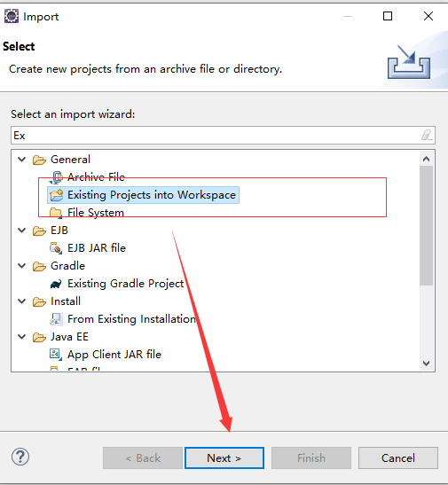Select the File System tree item label
This screenshot has height=485, width=448.
96,213
